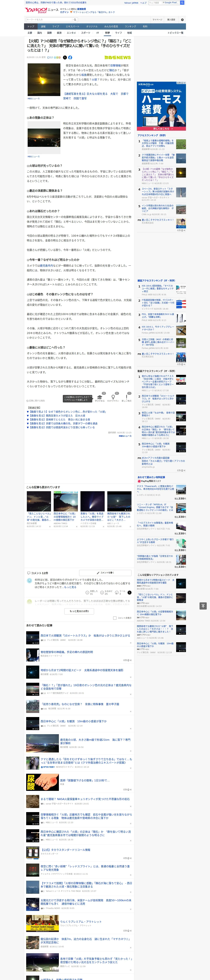Click the コメントを書く button
The height and width of the screenshot is (980, 210).
[x=105, y=573]
